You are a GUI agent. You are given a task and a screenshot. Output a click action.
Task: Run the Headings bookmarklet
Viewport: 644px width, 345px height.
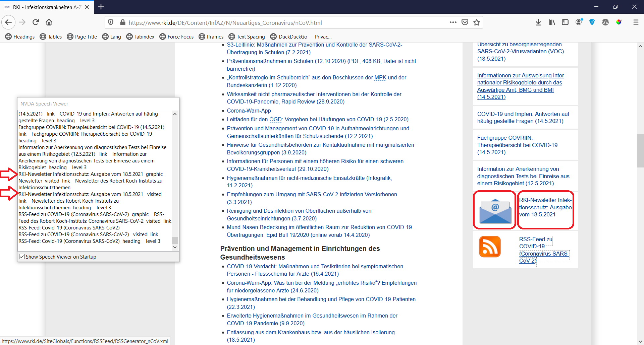point(20,37)
